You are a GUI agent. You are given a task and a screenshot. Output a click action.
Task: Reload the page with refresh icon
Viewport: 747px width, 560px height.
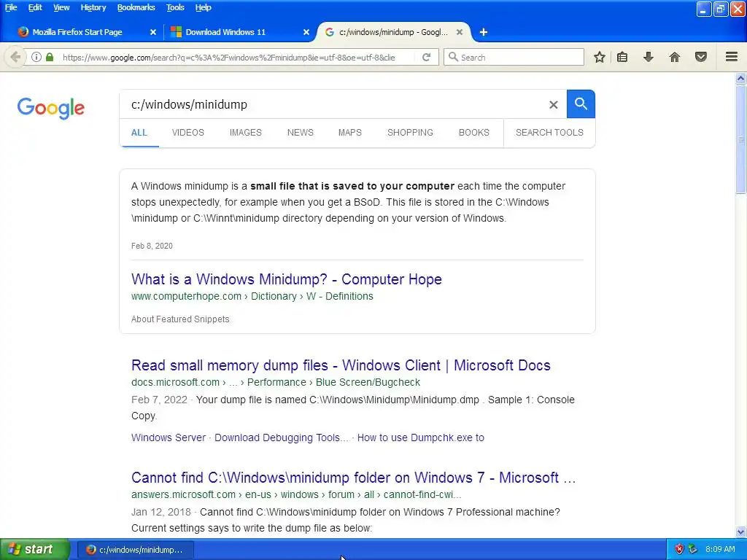[x=426, y=57]
